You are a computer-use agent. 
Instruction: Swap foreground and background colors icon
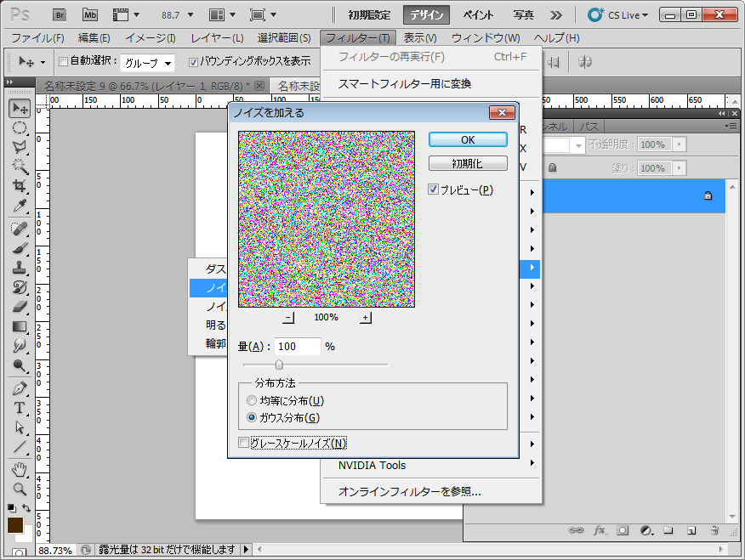pyautogui.click(x=26, y=508)
